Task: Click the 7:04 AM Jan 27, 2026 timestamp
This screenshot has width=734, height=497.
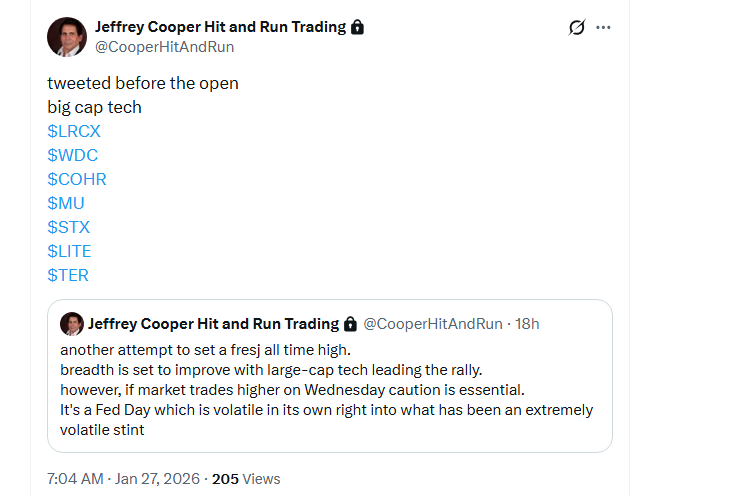Action: coord(123,479)
